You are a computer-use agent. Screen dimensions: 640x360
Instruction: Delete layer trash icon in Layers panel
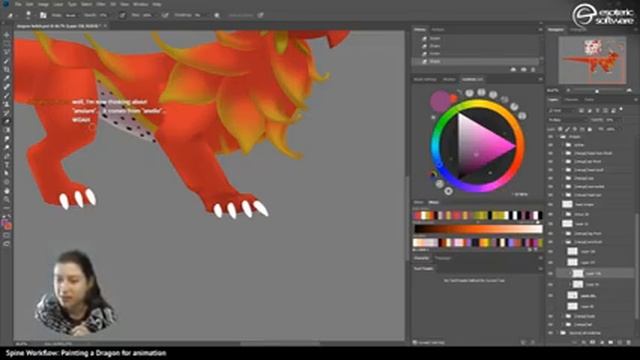[629, 342]
